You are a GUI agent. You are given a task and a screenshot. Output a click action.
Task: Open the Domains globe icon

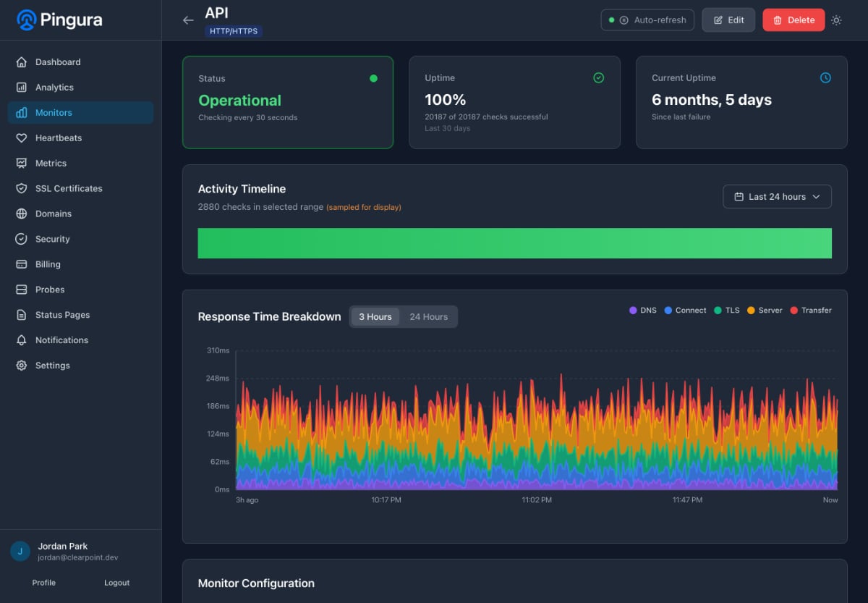coord(22,214)
